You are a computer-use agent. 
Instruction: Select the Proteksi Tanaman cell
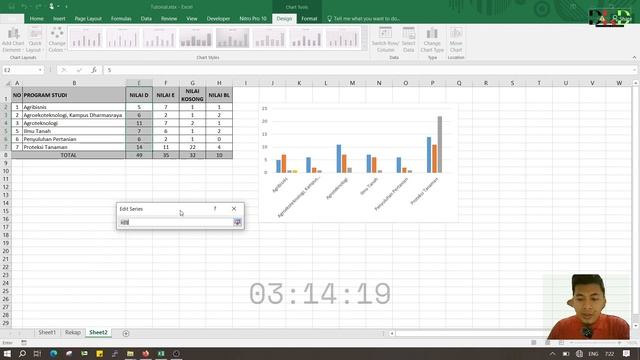74,147
